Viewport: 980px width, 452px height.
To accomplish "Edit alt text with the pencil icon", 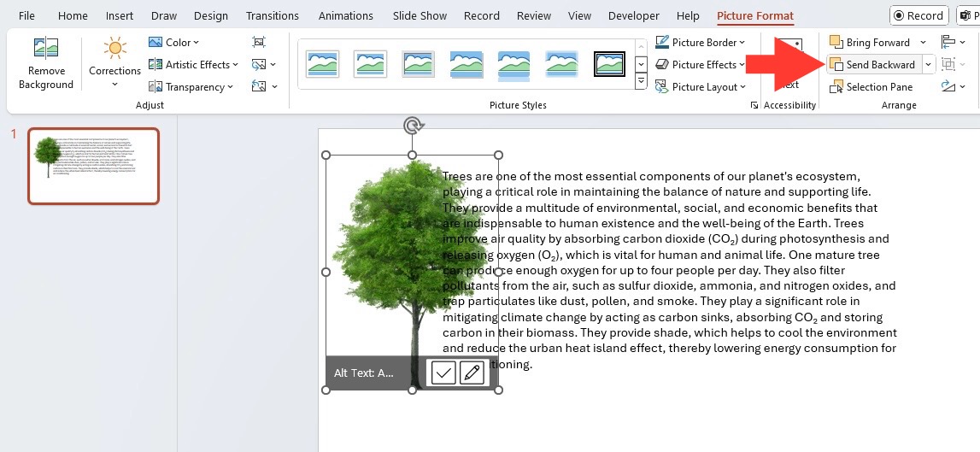I will (472, 373).
